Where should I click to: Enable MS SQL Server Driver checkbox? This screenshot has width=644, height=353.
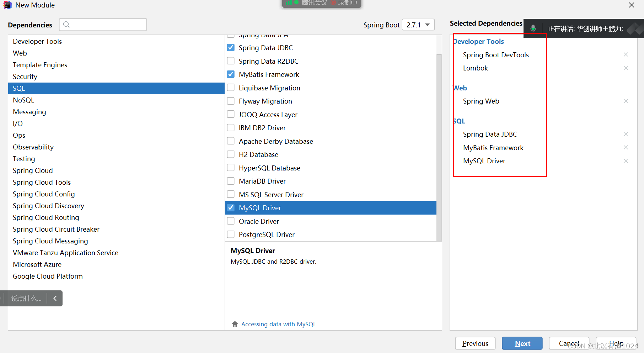click(231, 194)
